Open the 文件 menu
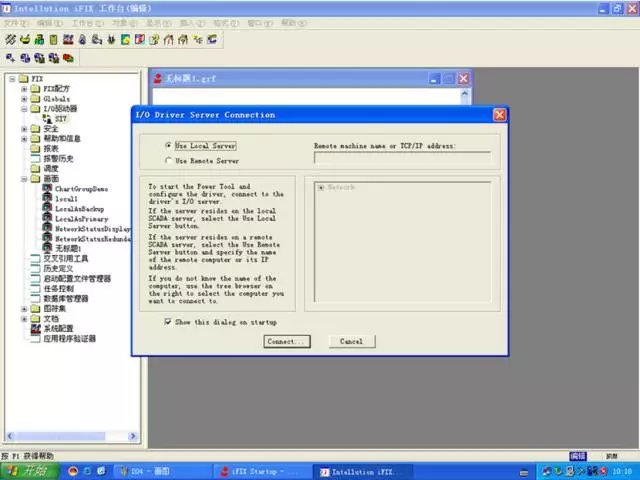The image size is (640, 480). pos(15,21)
